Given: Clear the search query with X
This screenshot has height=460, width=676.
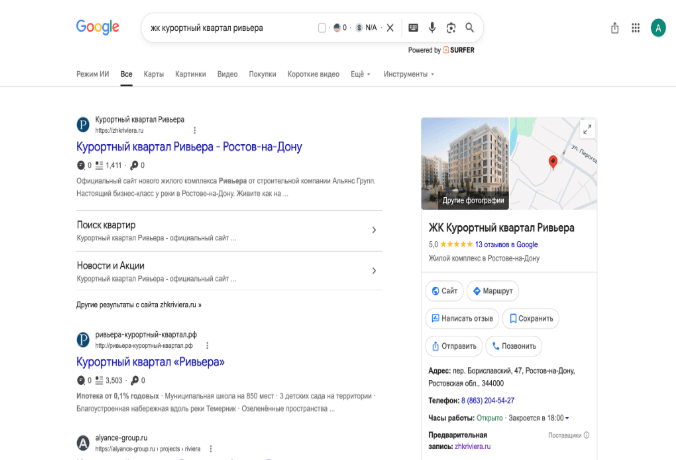Looking at the screenshot, I should pos(390,28).
